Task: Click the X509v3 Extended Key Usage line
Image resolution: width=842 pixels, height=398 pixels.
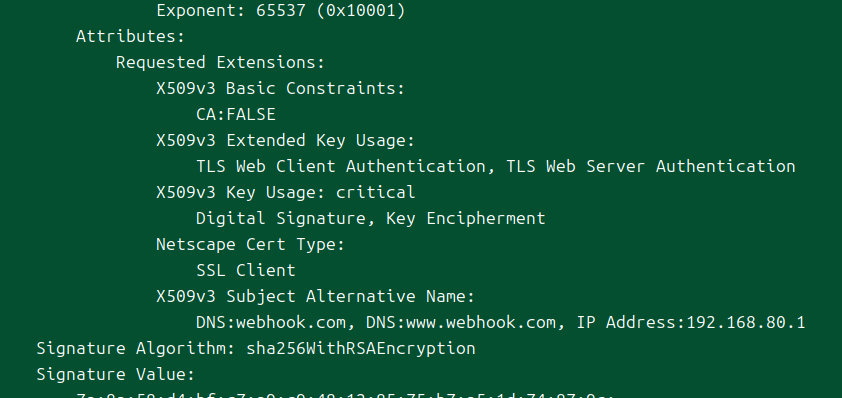Action: tap(286, 141)
